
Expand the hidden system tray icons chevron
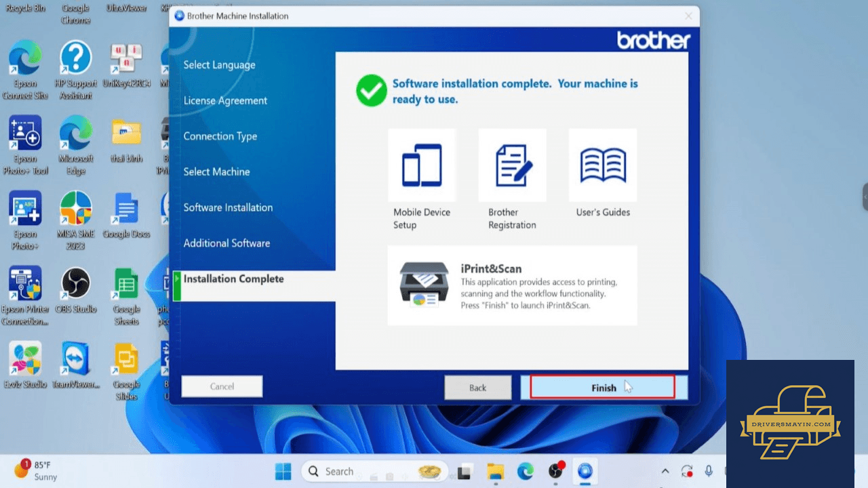click(665, 471)
